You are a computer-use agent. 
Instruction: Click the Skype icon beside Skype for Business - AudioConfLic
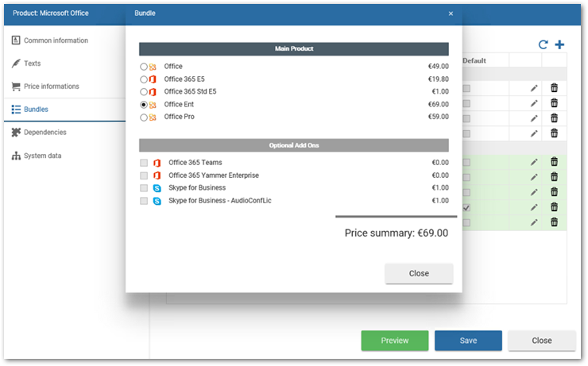pos(157,201)
